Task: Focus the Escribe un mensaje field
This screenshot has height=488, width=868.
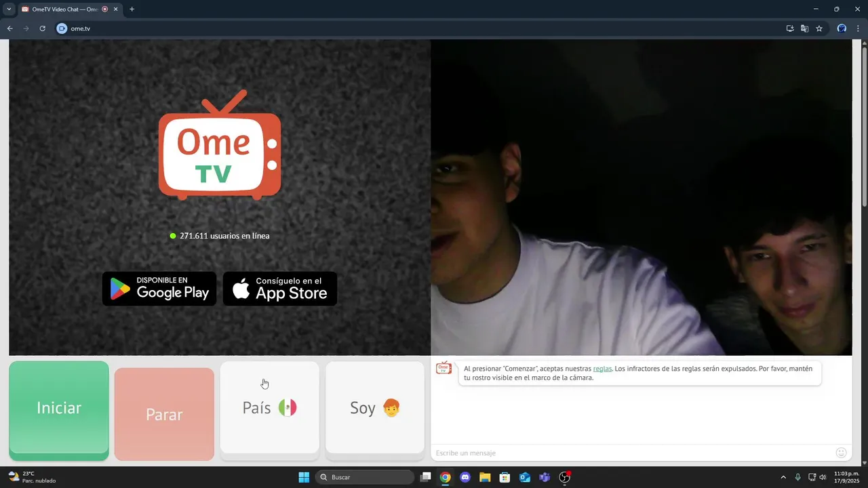Action: pos(631,453)
